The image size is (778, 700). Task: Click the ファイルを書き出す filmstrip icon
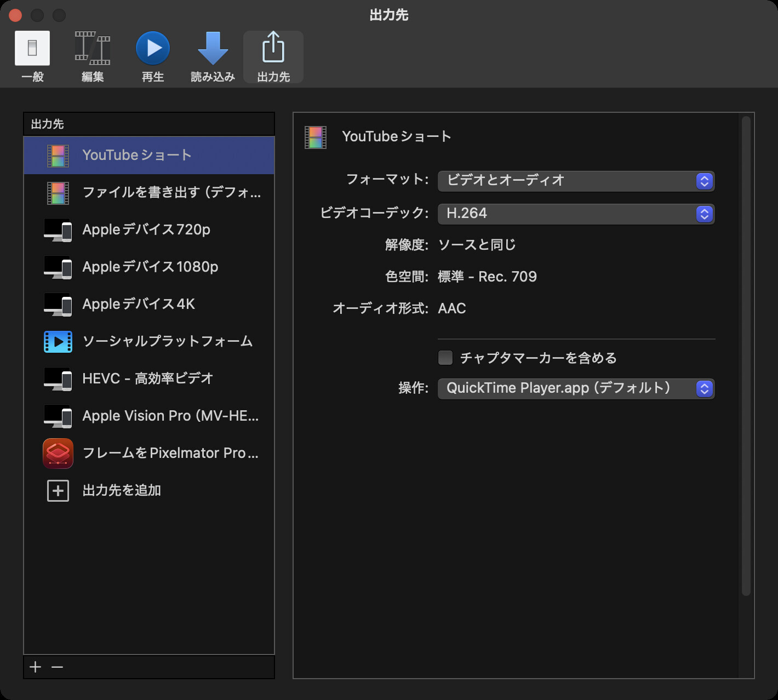pyautogui.click(x=58, y=193)
